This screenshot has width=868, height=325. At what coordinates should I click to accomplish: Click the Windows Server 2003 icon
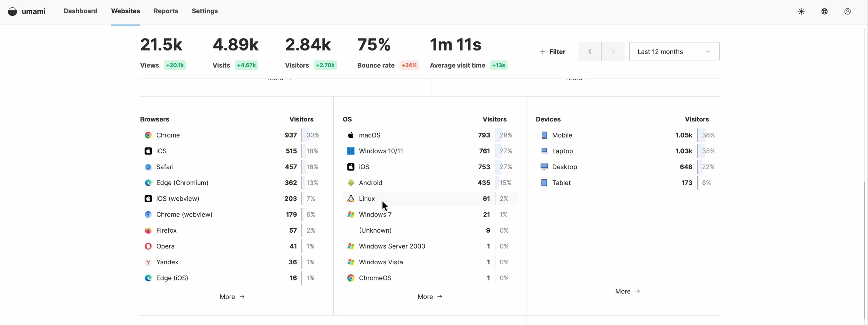[351, 246]
